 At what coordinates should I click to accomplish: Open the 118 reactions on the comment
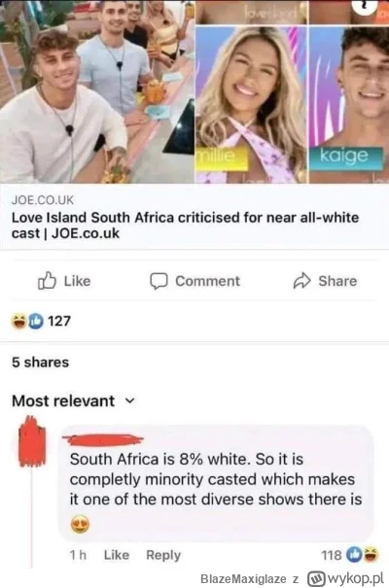(332, 555)
